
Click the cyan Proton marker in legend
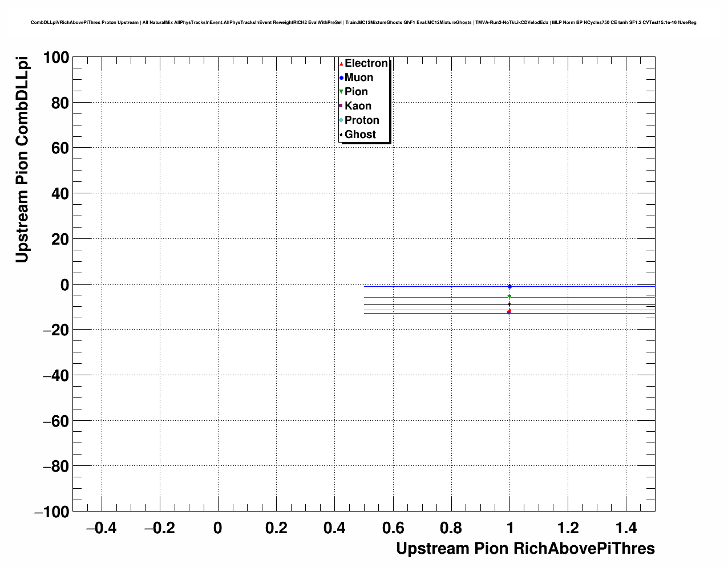coord(341,120)
